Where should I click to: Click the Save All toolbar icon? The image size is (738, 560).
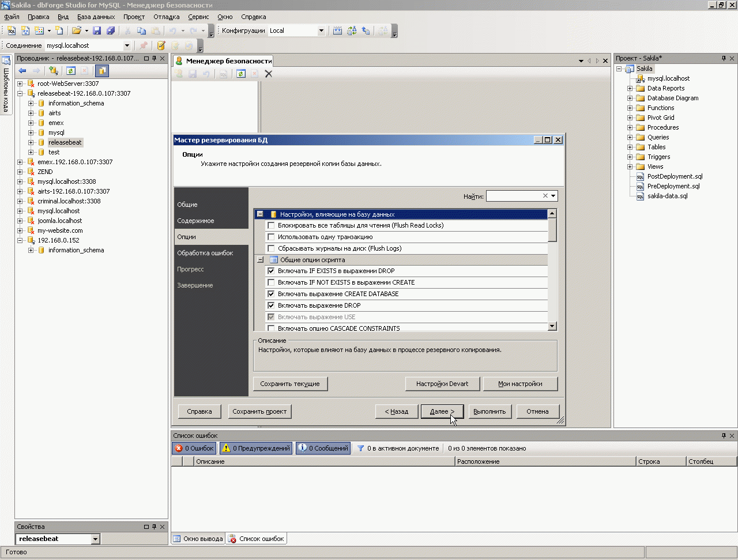click(x=110, y=31)
